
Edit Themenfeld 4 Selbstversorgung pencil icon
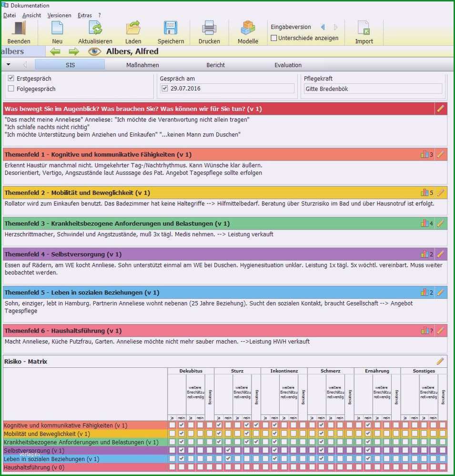click(440, 254)
